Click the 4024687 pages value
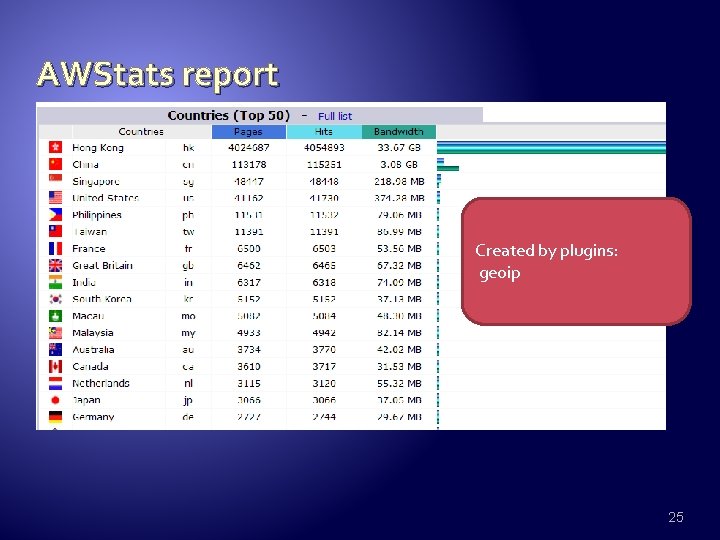Viewport: 720px width, 540px height. (x=248, y=147)
